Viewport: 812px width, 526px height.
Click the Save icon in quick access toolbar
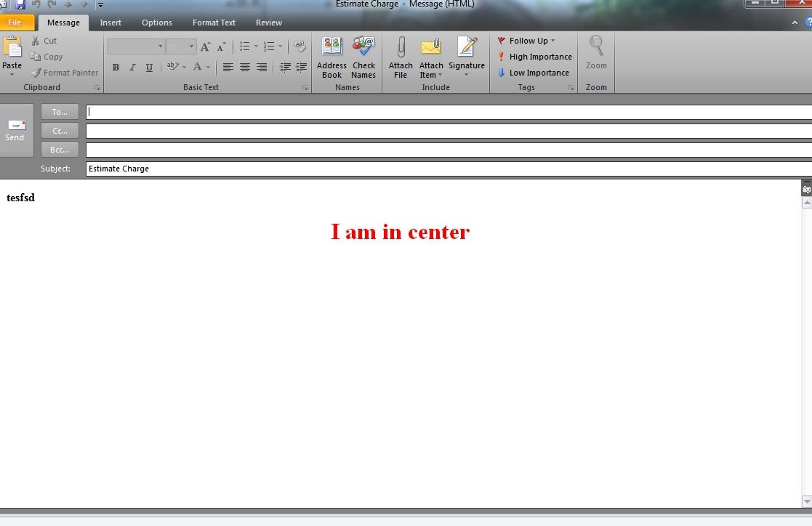pyautogui.click(x=20, y=4)
